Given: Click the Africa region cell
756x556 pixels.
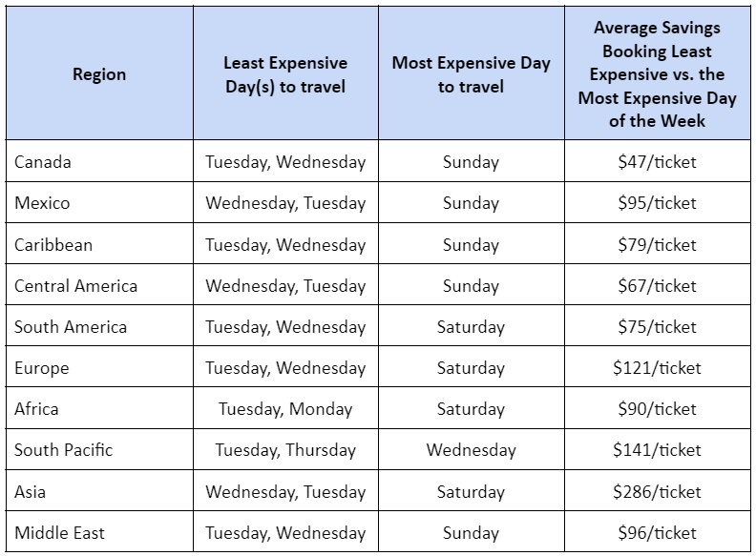Looking at the screenshot, I should (36, 409).
